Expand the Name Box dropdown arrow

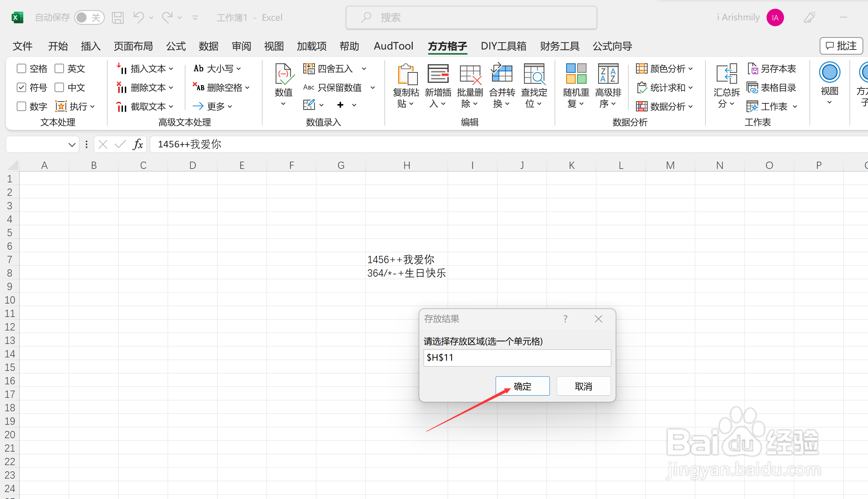click(x=72, y=145)
